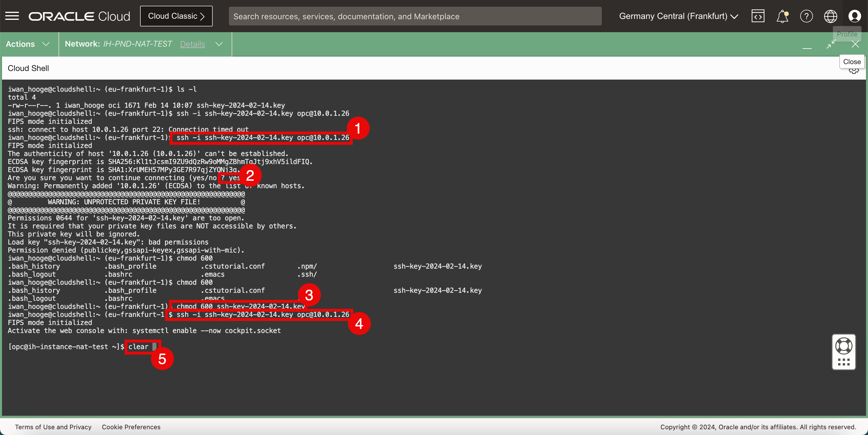868x435 pixels.
Task: Open the Profile avatar menu
Action: pyautogui.click(x=855, y=16)
